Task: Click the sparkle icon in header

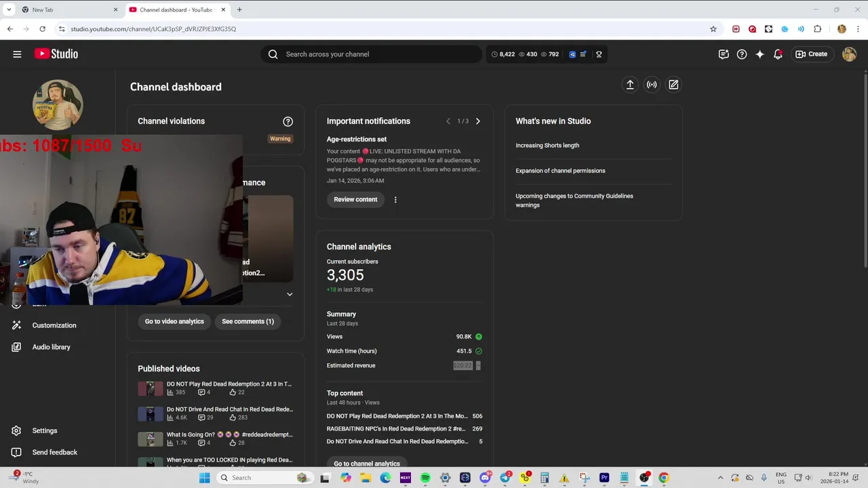Action: [x=759, y=54]
